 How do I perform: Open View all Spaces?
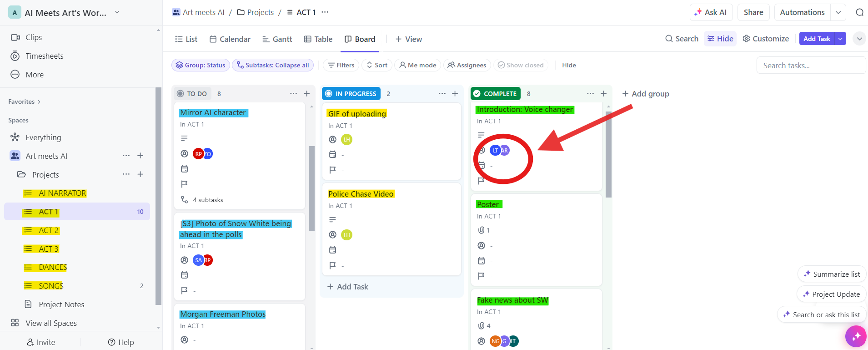pos(44,323)
